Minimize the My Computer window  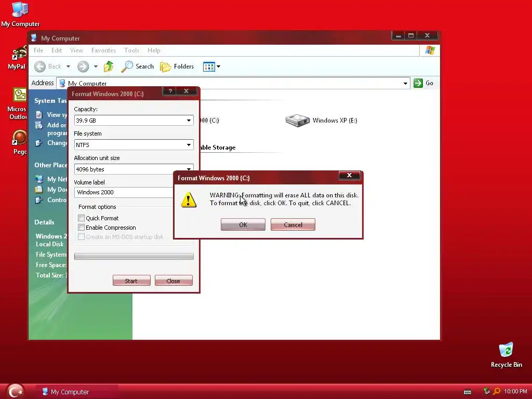pos(398,36)
